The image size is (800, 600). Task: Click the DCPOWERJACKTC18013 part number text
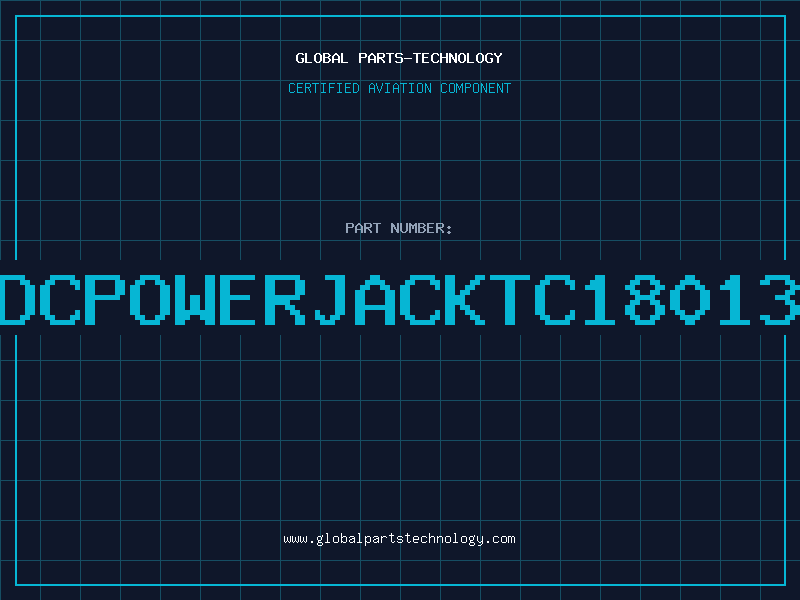(x=400, y=299)
